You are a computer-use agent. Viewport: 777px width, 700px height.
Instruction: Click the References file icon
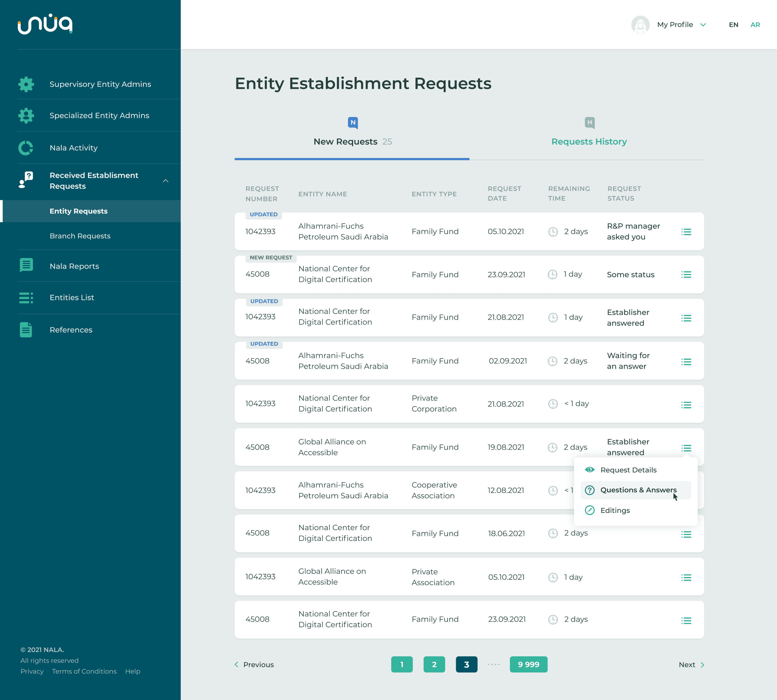tap(26, 330)
